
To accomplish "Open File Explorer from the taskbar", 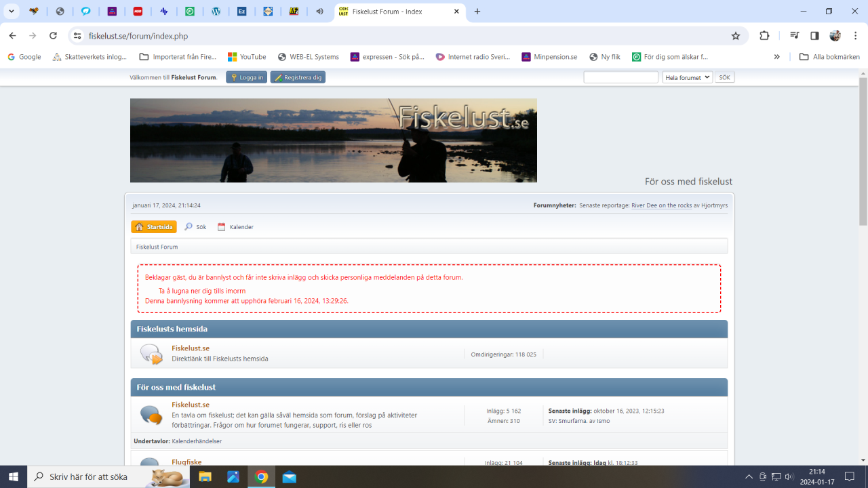I will tap(205, 476).
